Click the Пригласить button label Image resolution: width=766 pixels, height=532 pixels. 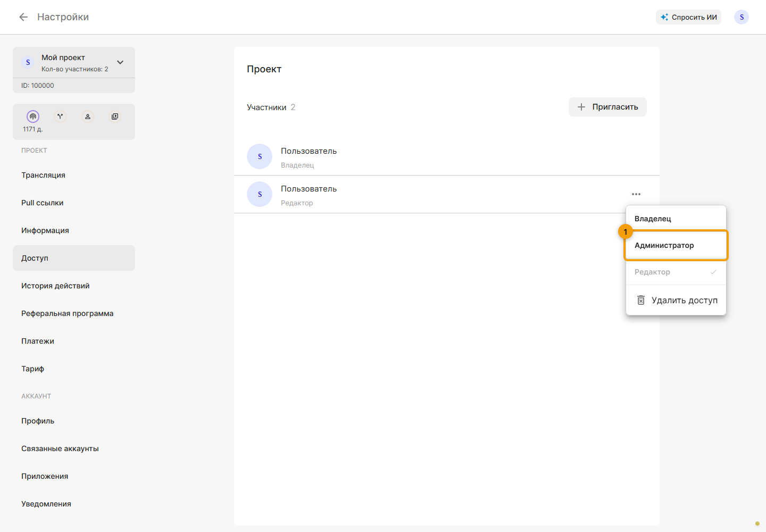pyautogui.click(x=615, y=107)
